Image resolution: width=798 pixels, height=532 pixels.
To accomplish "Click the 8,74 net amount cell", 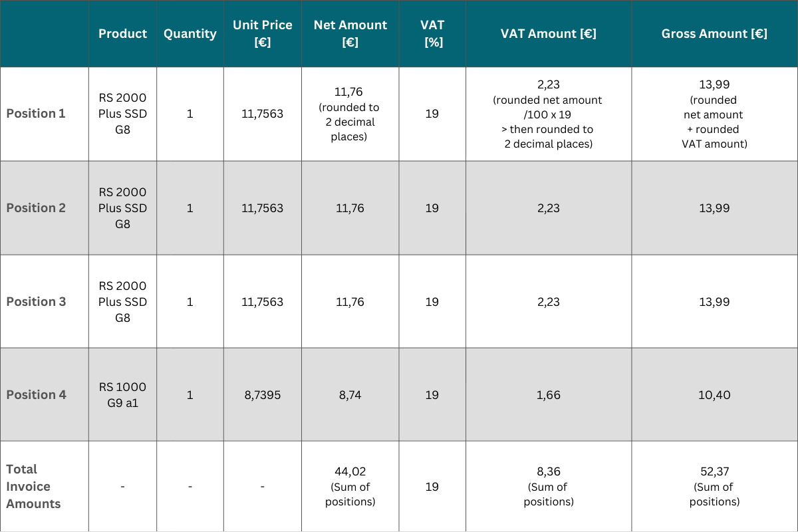I will pyautogui.click(x=350, y=395).
